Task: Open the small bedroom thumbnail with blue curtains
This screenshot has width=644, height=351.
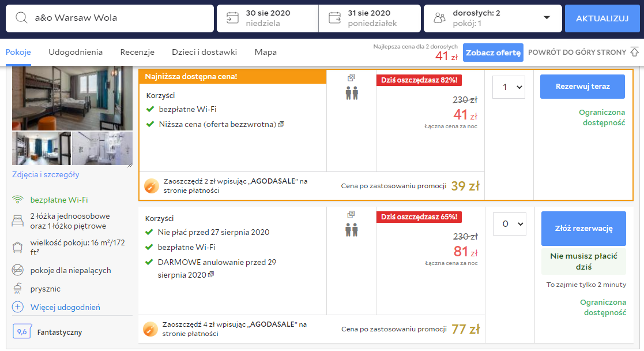Action: (42, 148)
